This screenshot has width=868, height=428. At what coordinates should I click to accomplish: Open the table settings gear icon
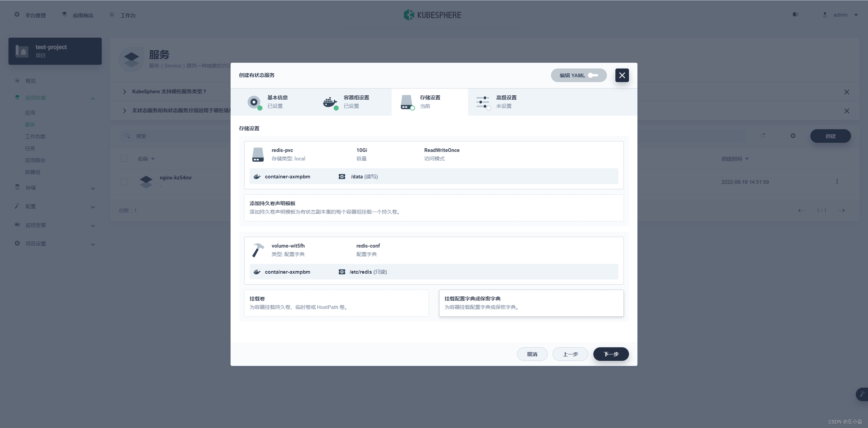[x=793, y=136]
